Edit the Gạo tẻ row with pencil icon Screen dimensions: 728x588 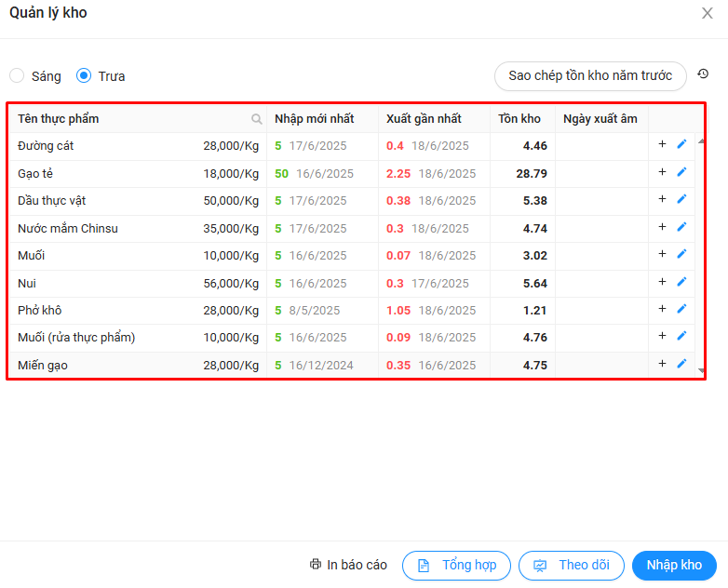pyautogui.click(x=681, y=172)
